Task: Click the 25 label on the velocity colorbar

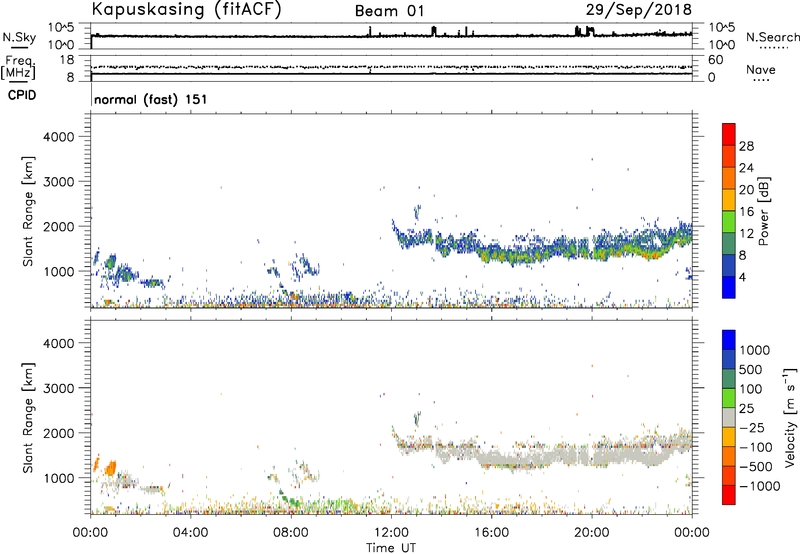Action: click(746, 408)
